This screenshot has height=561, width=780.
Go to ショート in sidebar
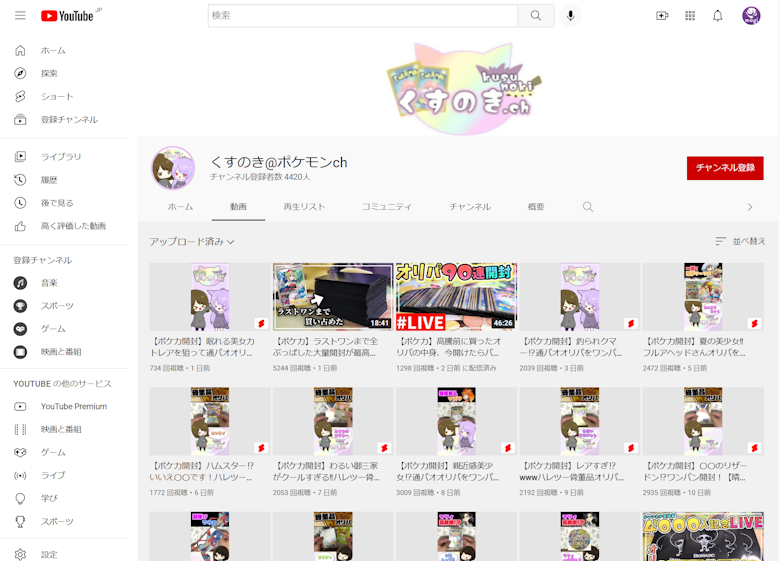[57, 96]
